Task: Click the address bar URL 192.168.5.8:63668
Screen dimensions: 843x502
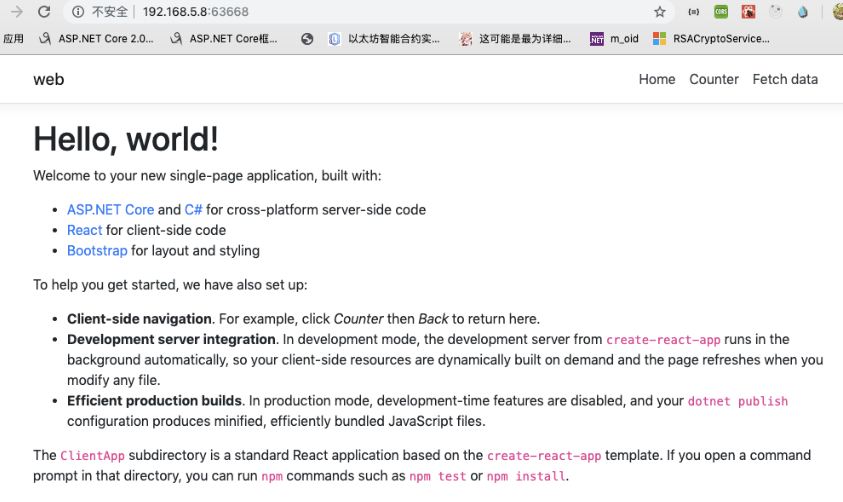Action: pyautogui.click(x=196, y=11)
